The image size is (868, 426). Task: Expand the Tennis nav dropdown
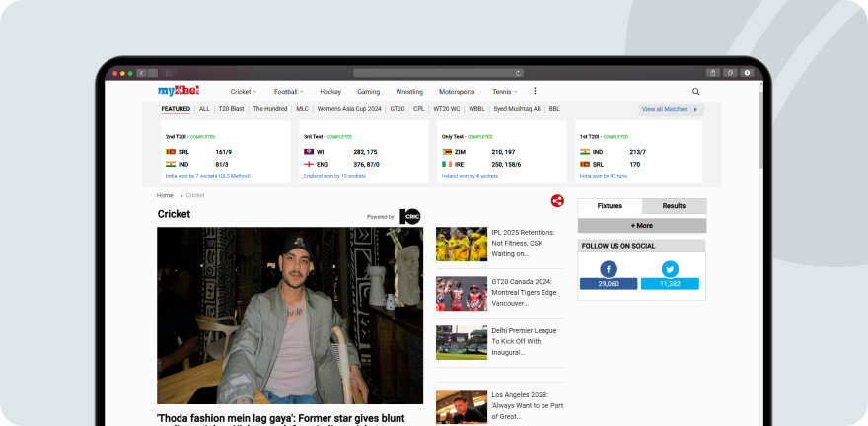click(x=505, y=92)
